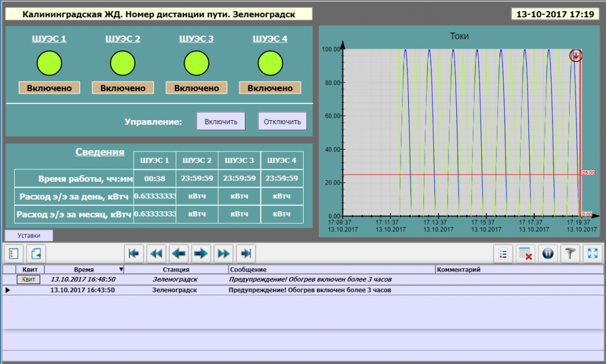
Task: Click the Расход э/э за день row label
Action: pyautogui.click(x=74, y=197)
